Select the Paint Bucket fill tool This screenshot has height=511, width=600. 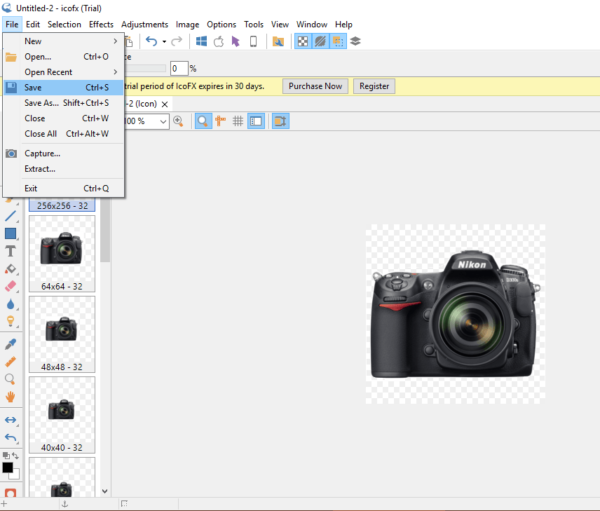(10, 269)
